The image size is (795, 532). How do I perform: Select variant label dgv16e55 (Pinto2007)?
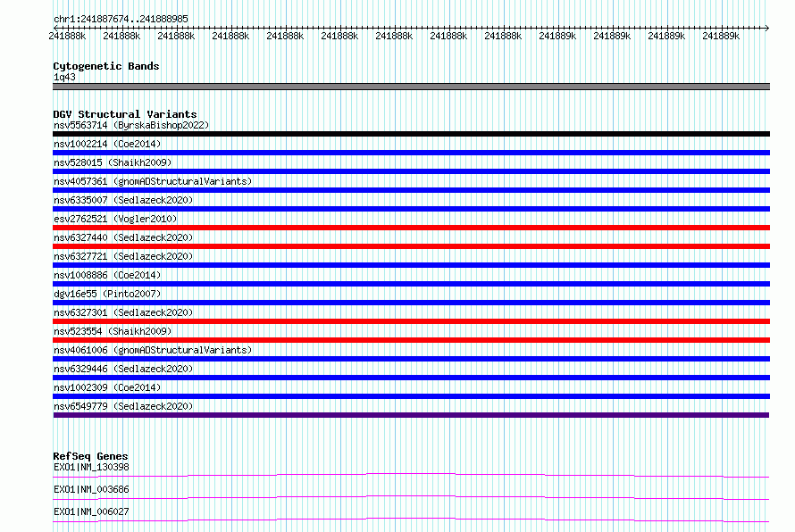(x=107, y=294)
